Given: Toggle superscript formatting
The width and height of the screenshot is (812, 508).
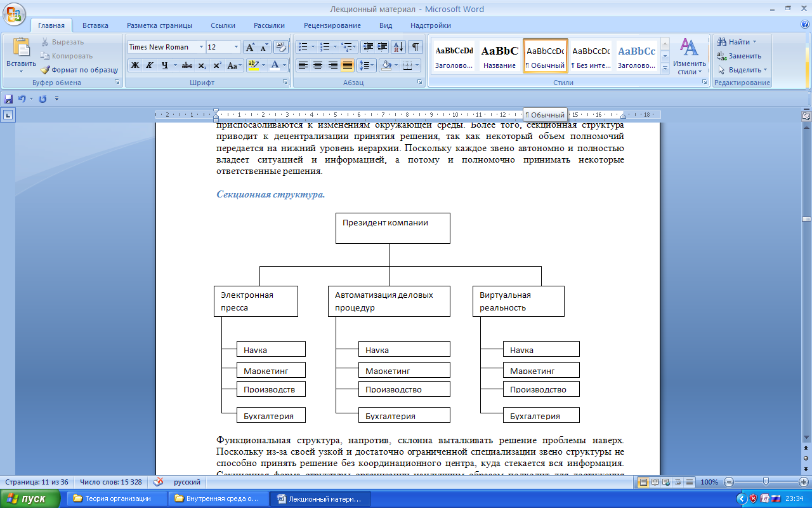Looking at the screenshot, I should pyautogui.click(x=216, y=65).
